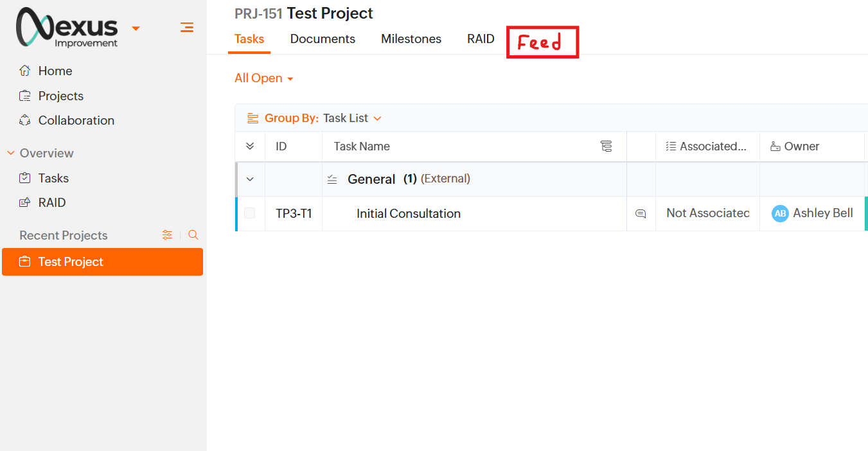The image size is (868, 451).
Task: Collapse the sidebar with the hamburger icon
Action: [187, 27]
